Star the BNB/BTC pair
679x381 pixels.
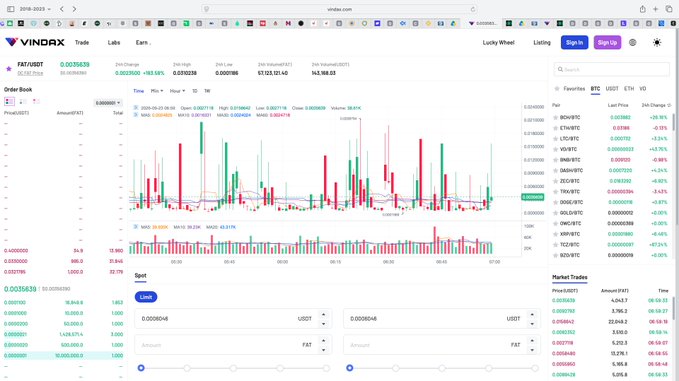[555, 160]
